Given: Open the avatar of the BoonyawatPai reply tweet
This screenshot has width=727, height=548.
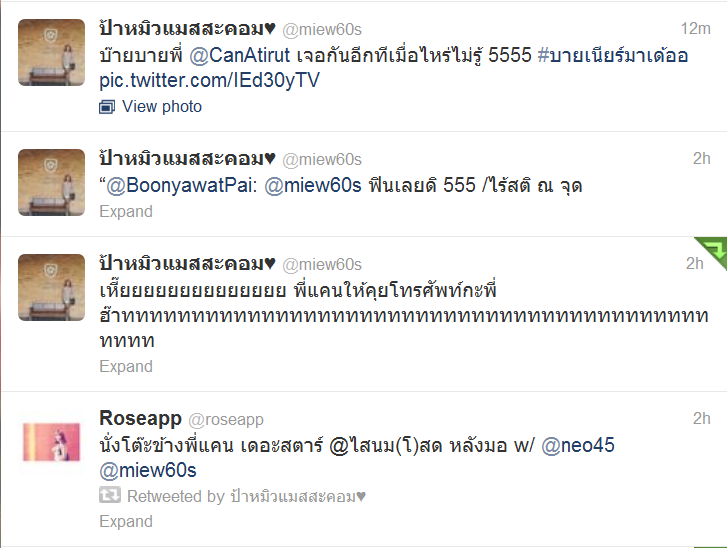Looking at the screenshot, I should (51, 182).
